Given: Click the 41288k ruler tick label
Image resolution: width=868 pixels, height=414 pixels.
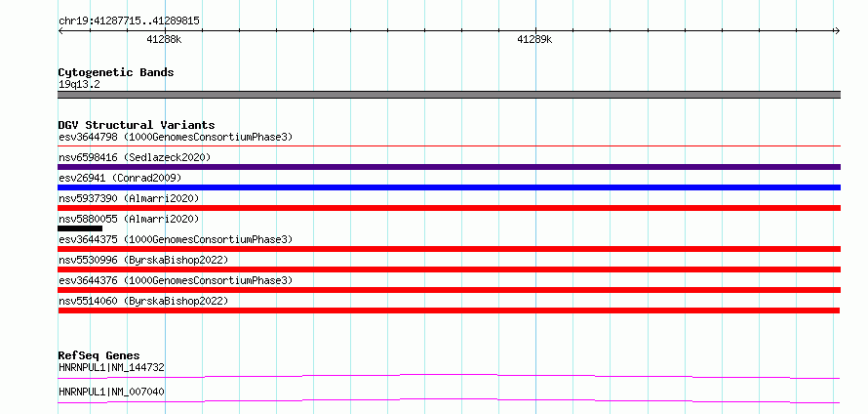Looking at the screenshot, I should pos(164,39).
